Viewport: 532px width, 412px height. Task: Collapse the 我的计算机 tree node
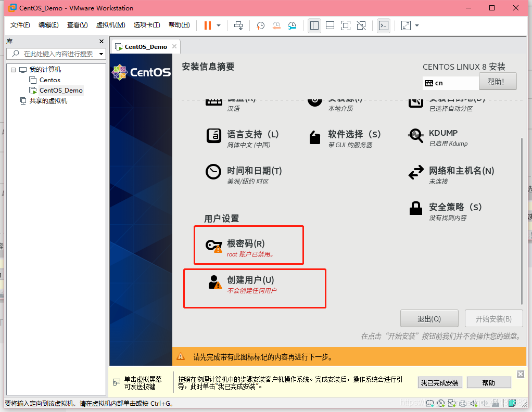click(x=13, y=70)
